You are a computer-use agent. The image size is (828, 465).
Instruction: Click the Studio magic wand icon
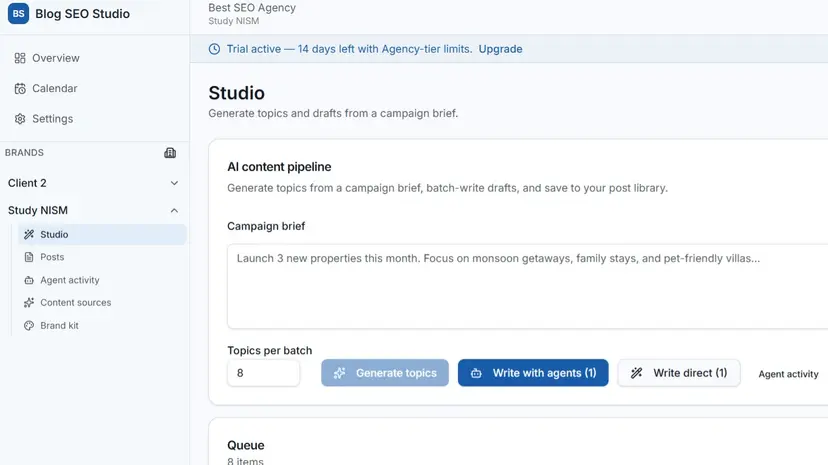click(29, 234)
